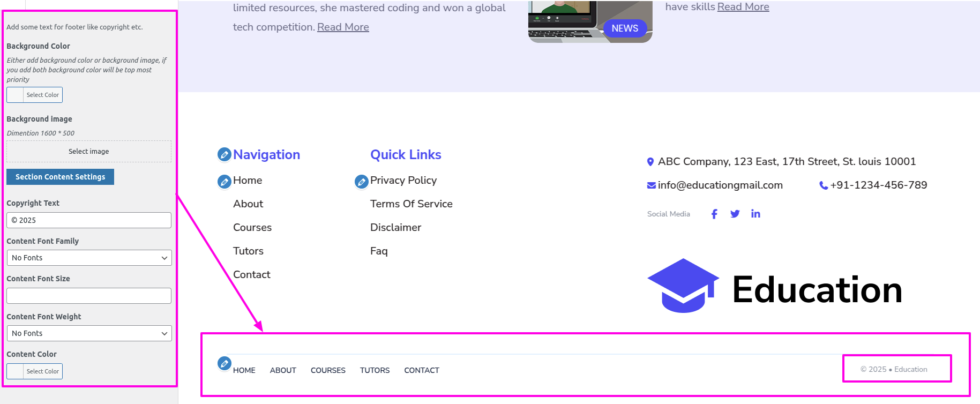This screenshot has height=404, width=980.
Task: Click the Content Font Size input field
Action: click(89, 296)
